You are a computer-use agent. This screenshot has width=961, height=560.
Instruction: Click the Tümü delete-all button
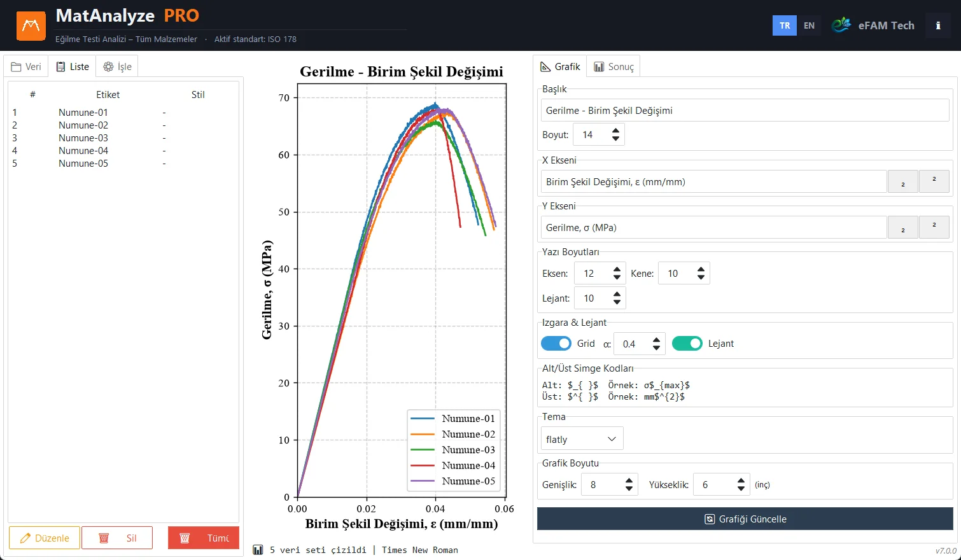pyautogui.click(x=204, y=538)
